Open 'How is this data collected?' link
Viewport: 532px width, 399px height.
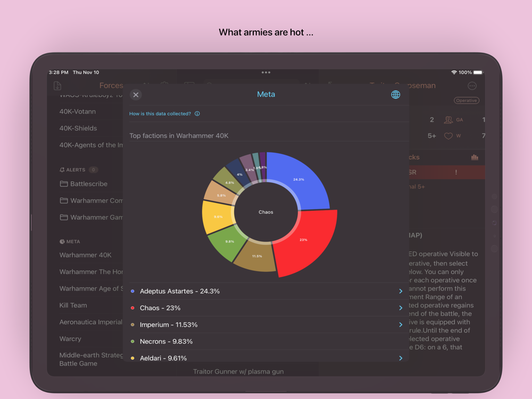[x=160, y=114]
